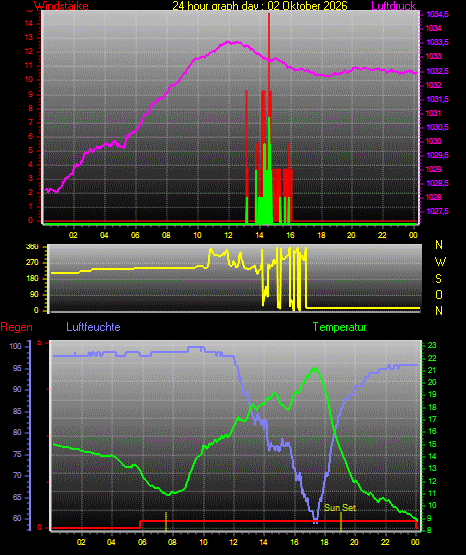This screenshot has width=466, height=555.
Task: Click the 1029,5 pressure tick label
Action: tap(437, 155)
